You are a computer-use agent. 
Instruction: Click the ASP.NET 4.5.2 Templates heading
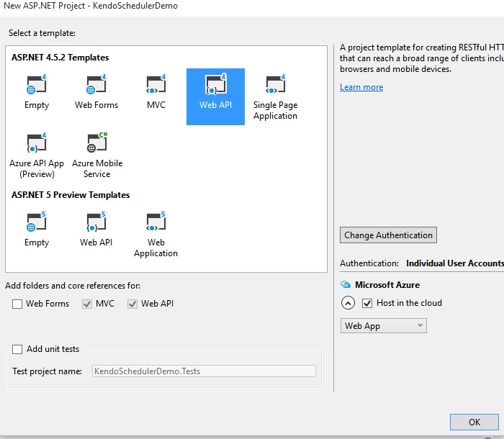tap(60, 57)
